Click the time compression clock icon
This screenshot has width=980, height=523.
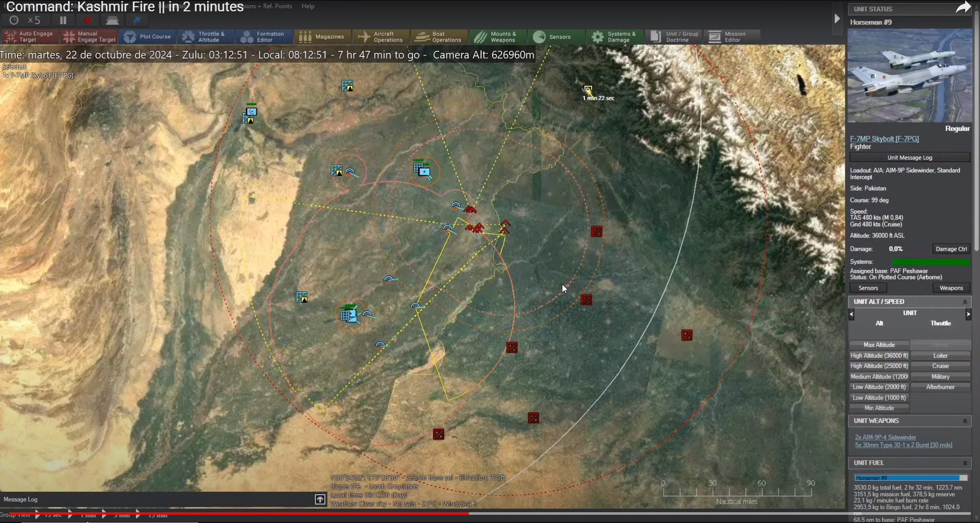(14, 20)
